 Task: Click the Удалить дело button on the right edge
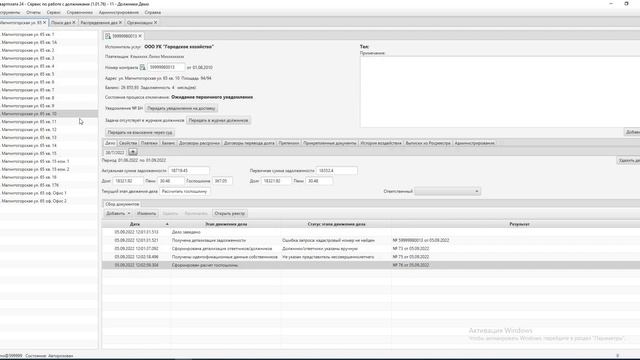tap(628, 161)
